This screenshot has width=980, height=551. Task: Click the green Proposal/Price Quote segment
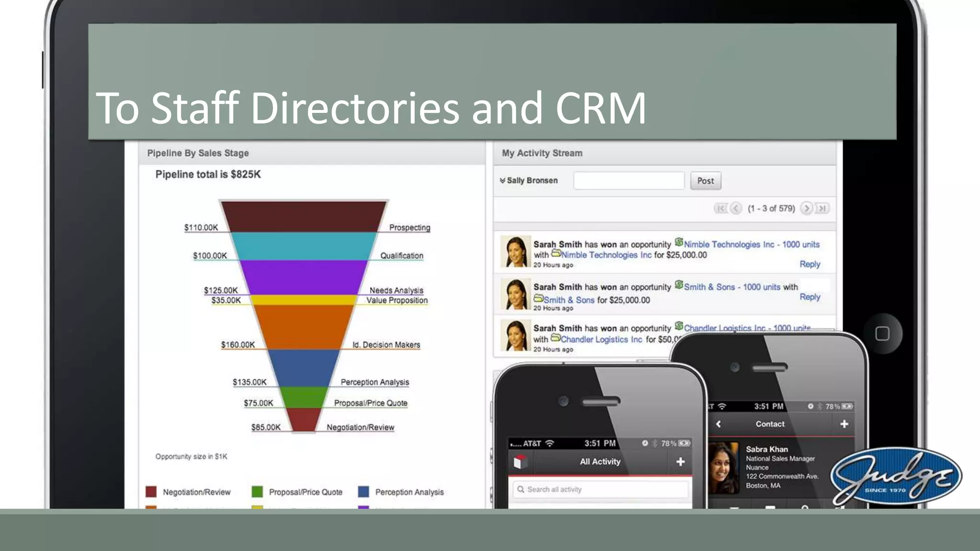pyautogui.click(x=303, y=397)
